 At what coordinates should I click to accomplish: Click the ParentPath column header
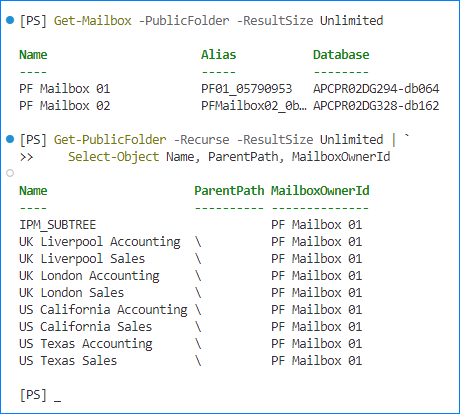229,191
